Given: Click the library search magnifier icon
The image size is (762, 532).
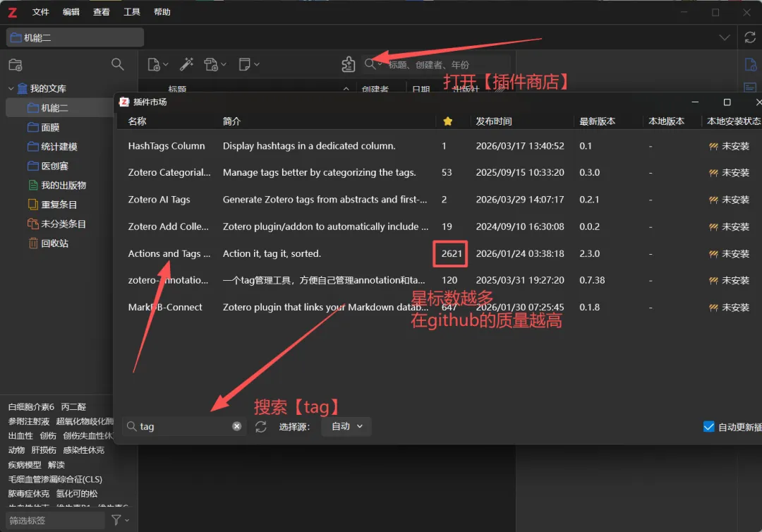Looking at the screenshot, I should [117, 64].
